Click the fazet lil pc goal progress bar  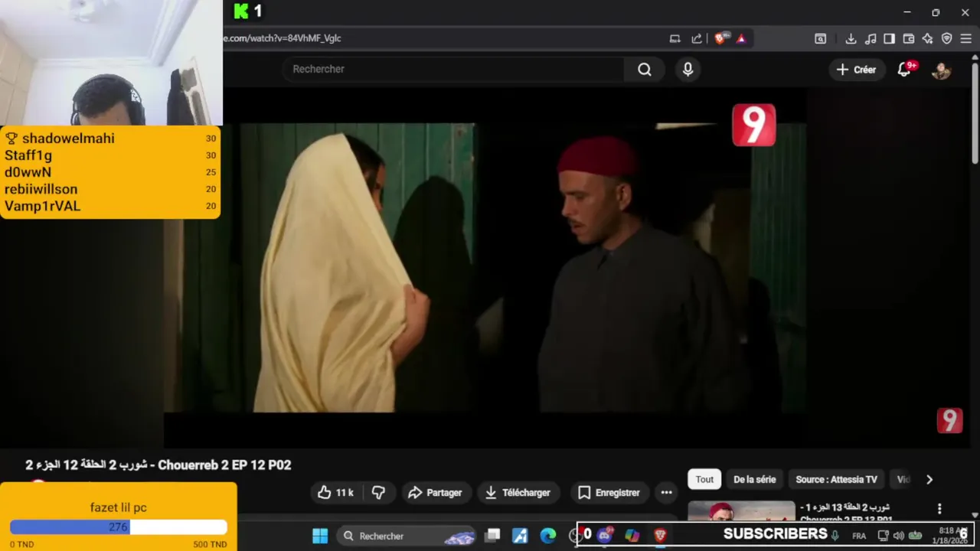[119, 527]
